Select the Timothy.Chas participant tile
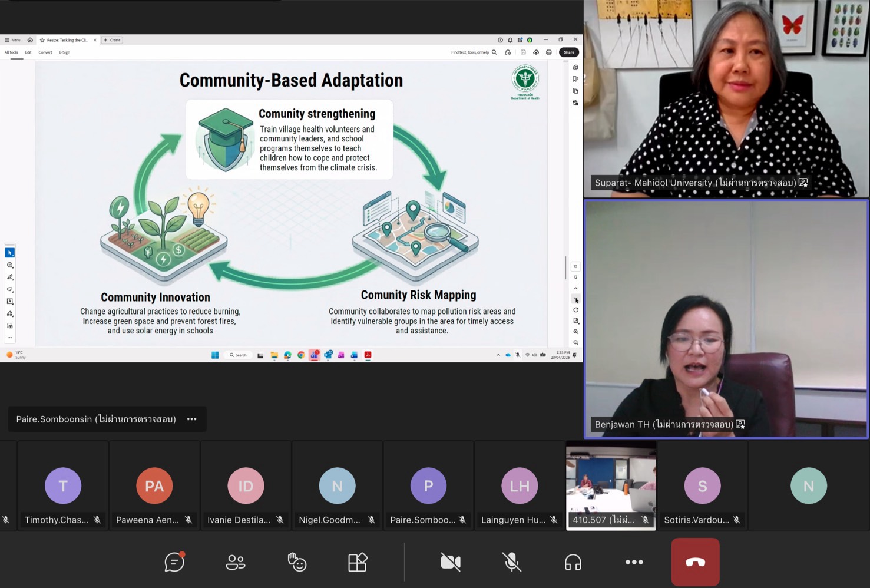 coord(63,487)
